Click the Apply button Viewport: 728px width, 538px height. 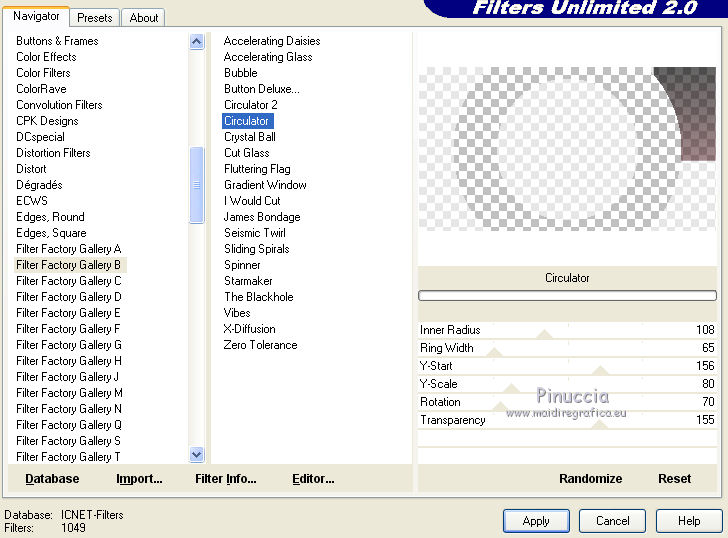[536, 521]
